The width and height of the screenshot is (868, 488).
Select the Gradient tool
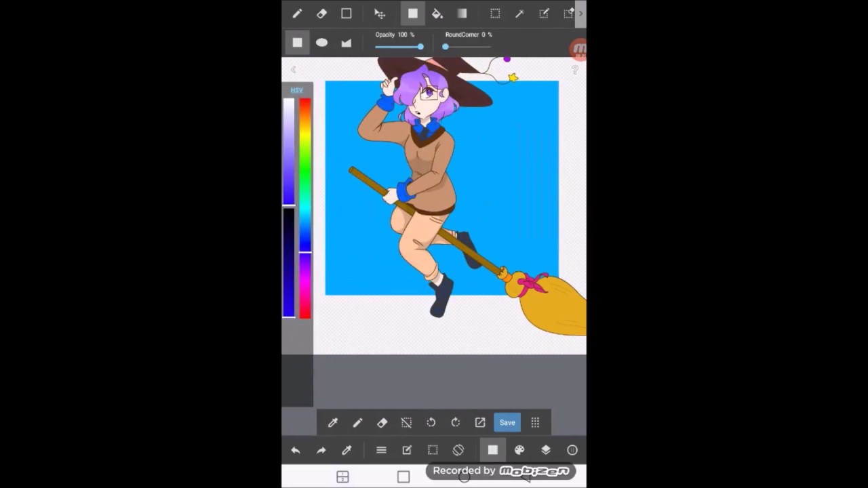(x=462, y=14)
